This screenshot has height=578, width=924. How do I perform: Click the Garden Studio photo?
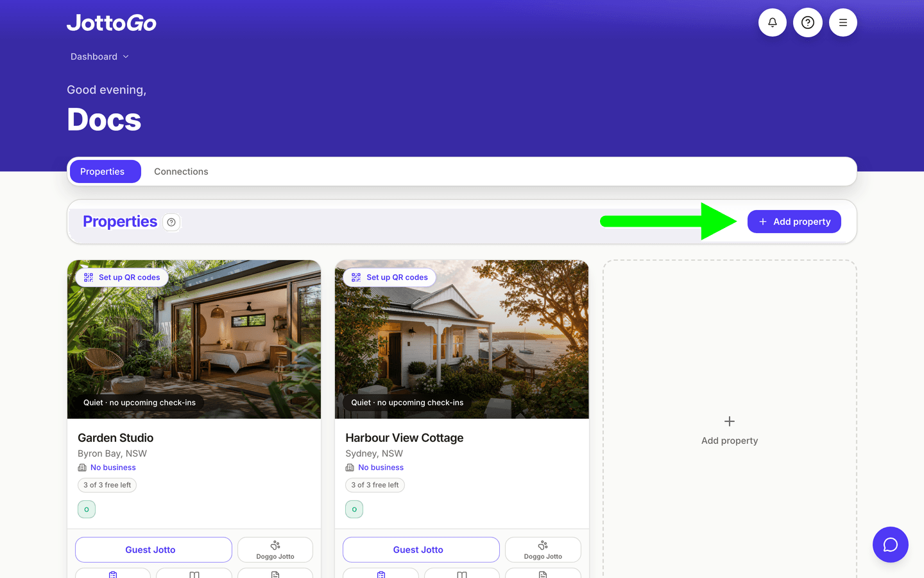click(x=194, y=339)
